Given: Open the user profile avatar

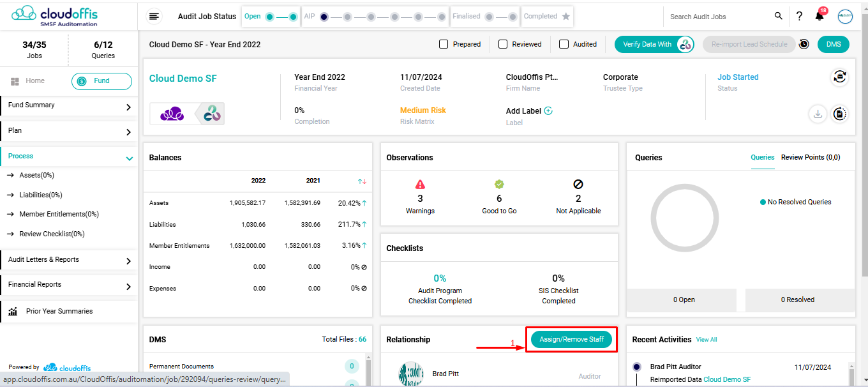Looking at the screenshot, I should (x=845, y=17).
